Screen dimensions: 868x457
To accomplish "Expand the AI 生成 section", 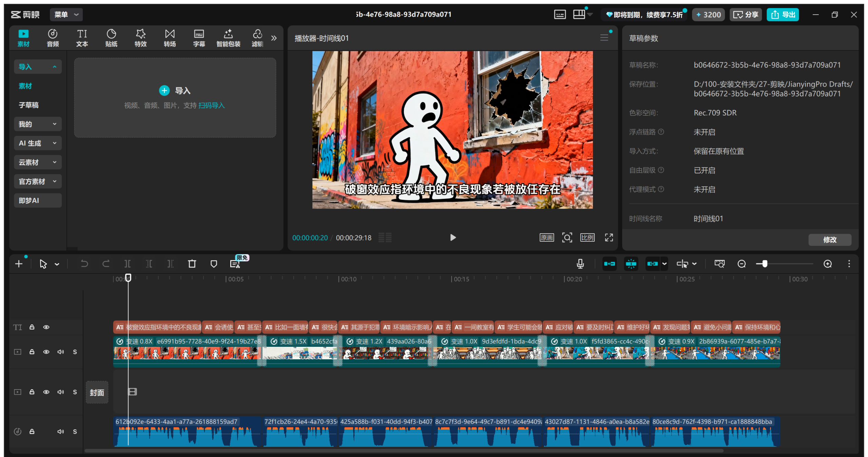I will coord(38,143).
